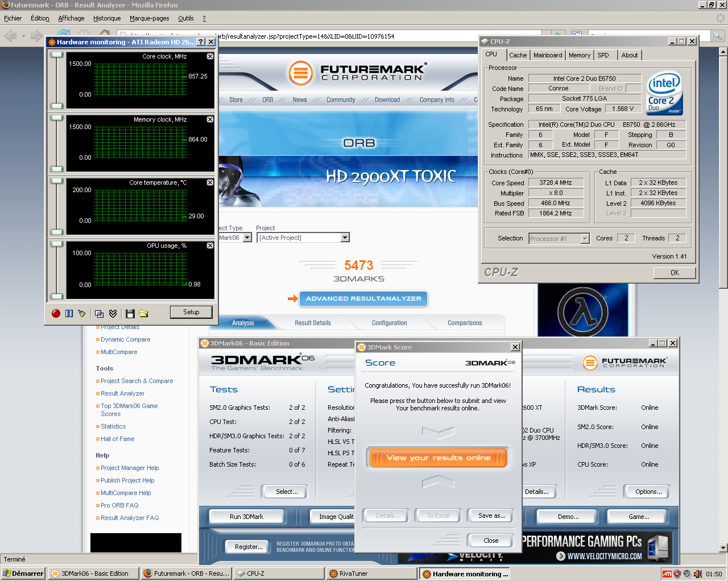Switch to the About tab in CPU-Z
The height and width of the screenshot is (582, 728).
click(630, 55)
